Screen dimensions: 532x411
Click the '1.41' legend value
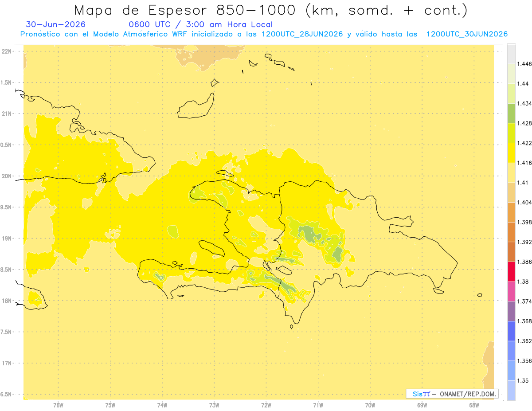tap(523, 183)
